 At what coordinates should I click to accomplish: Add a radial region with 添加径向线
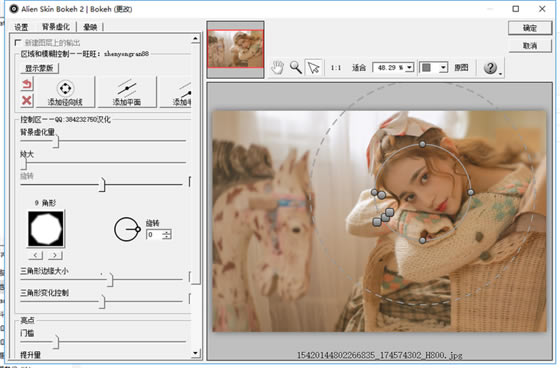(x=65, y=92)
